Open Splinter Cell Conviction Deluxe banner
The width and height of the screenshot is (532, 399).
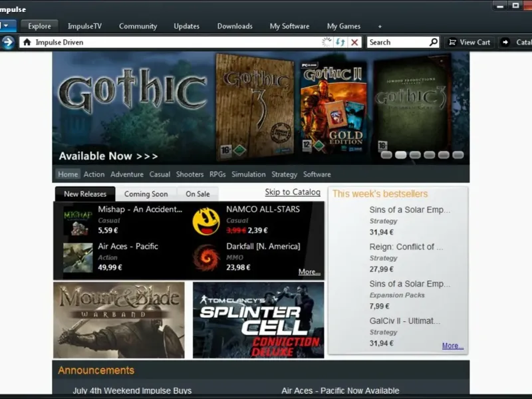259,320
